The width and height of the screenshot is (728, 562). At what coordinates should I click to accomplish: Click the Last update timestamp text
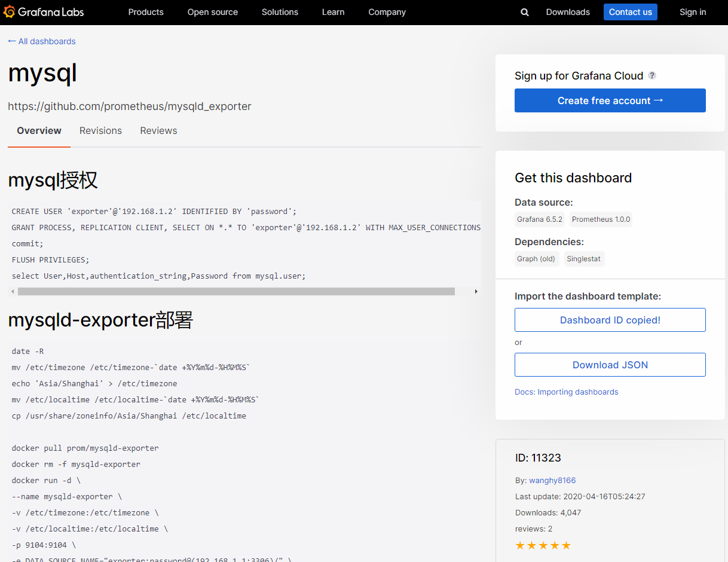pos(580,496)
